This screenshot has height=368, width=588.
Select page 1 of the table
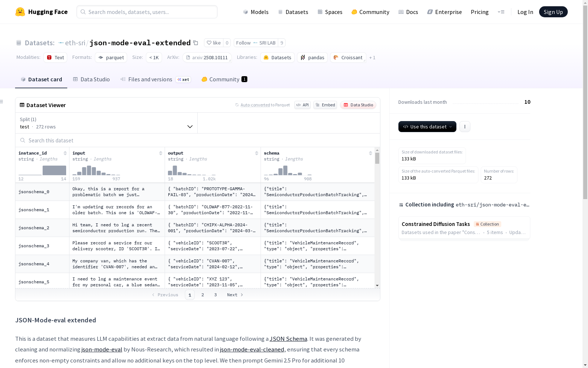190,295
